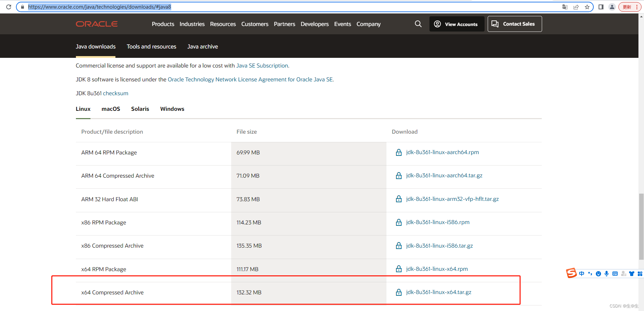Open the Sogou skin shirt icon
The image size is (644, 311).
click(632, 274)
